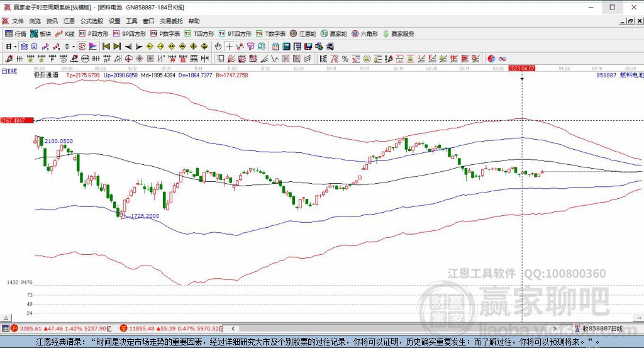Image resolution: width=644 pixels, height=348 pixels.
Task: Open the calculator icon
Action: tap(286, 47)
